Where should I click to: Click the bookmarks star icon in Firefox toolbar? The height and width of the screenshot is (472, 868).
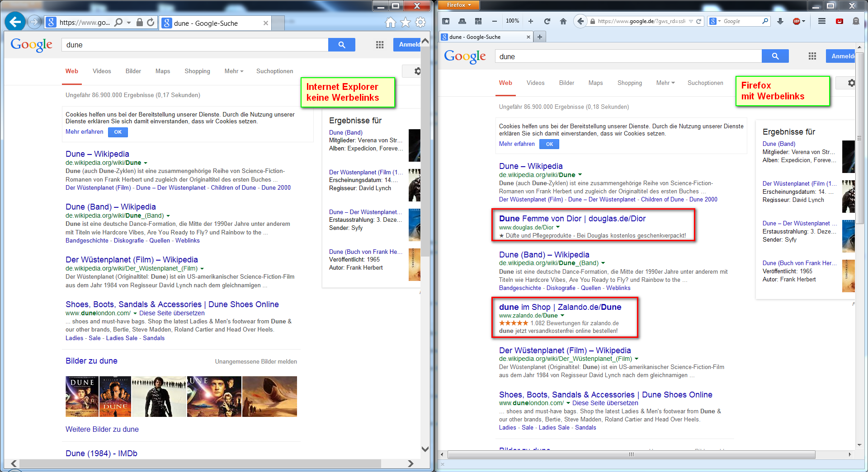click(x=446, y=21)
